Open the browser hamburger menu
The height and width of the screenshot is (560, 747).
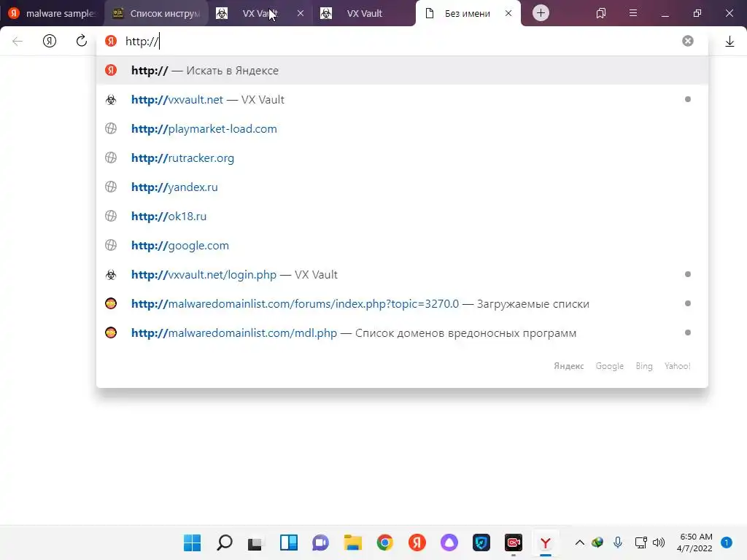coord(632,13)
